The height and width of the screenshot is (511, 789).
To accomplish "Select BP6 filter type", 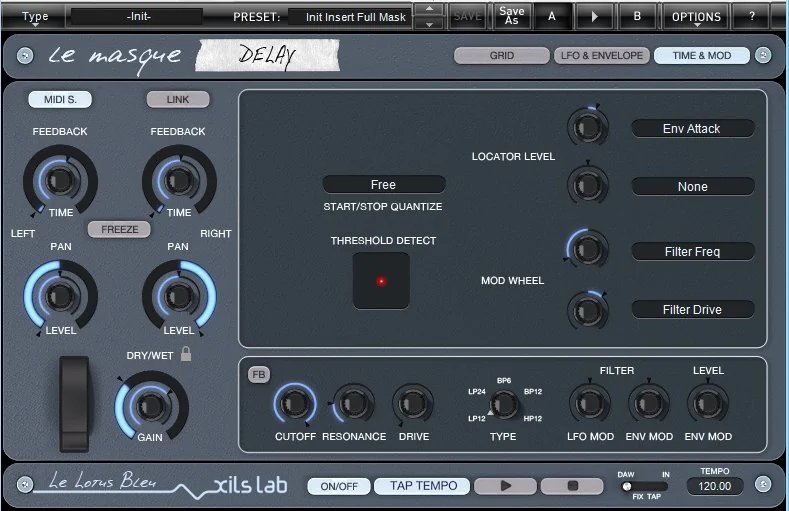I will [x=504, y=381].
